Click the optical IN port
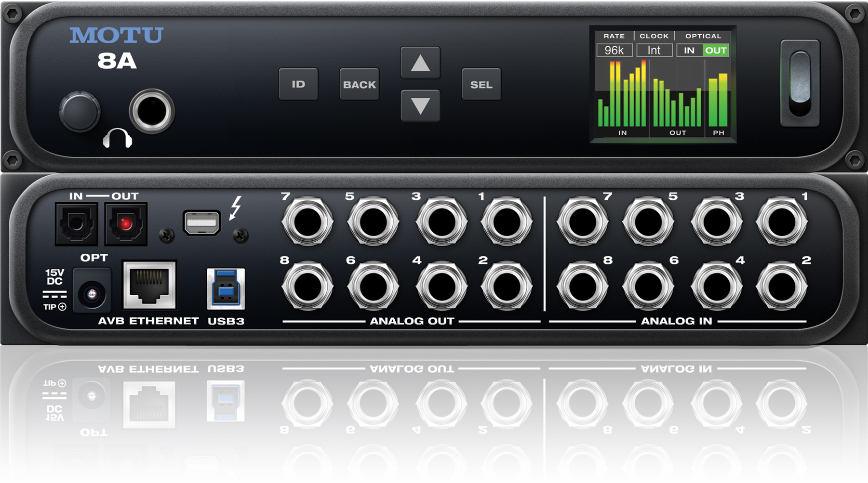This screenshot has height=483, width=868. [x=77, y=224]
